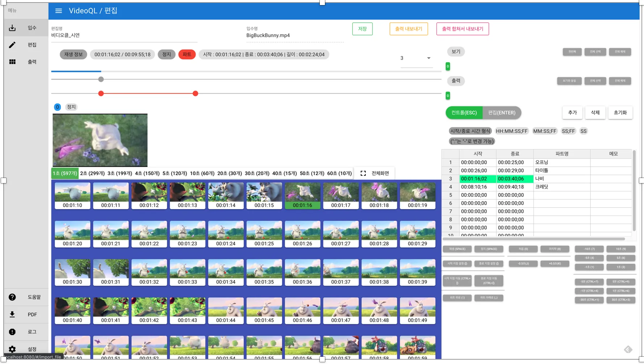Image resolution: width=644 pixels, height=364 pixels.
Task: Click the -30초 (CTRL+1) button
Action: (x=589, y=300)
